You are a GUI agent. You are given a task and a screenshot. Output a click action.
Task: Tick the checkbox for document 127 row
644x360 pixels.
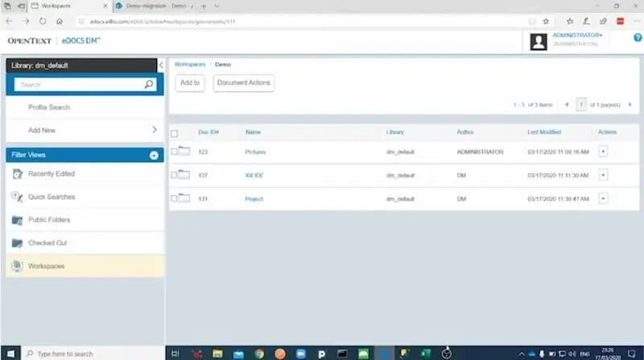(x=174, y=175)
